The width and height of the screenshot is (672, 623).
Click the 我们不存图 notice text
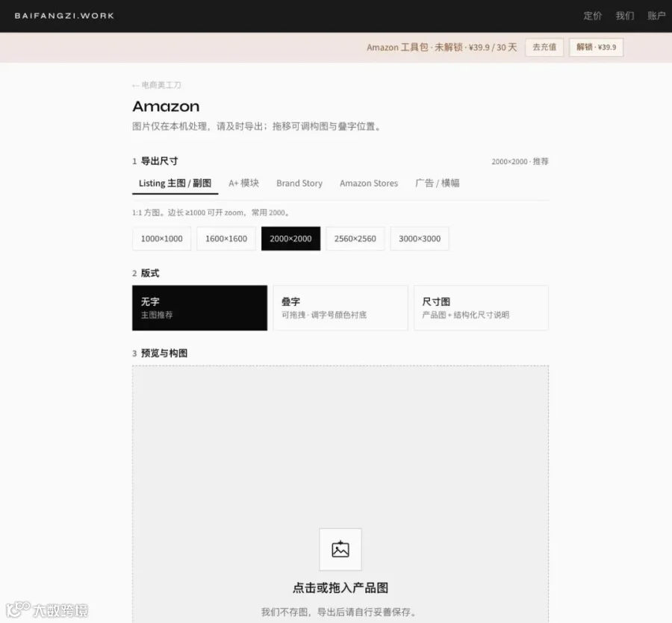[338, 612]
